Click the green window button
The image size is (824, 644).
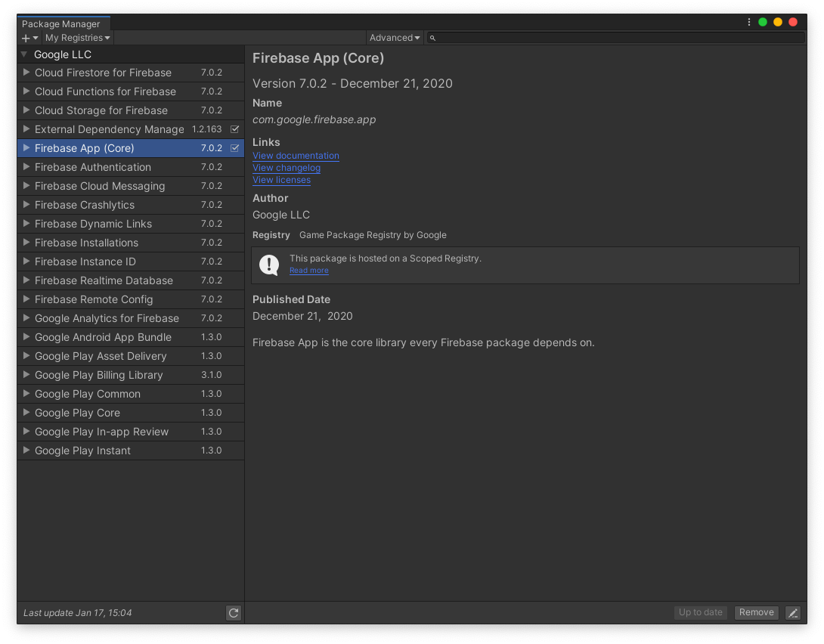click(x=763, y=22)
